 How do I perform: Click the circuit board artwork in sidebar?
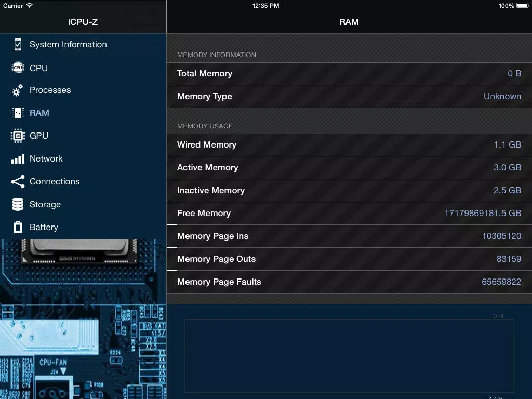click(x=83, y=319)
